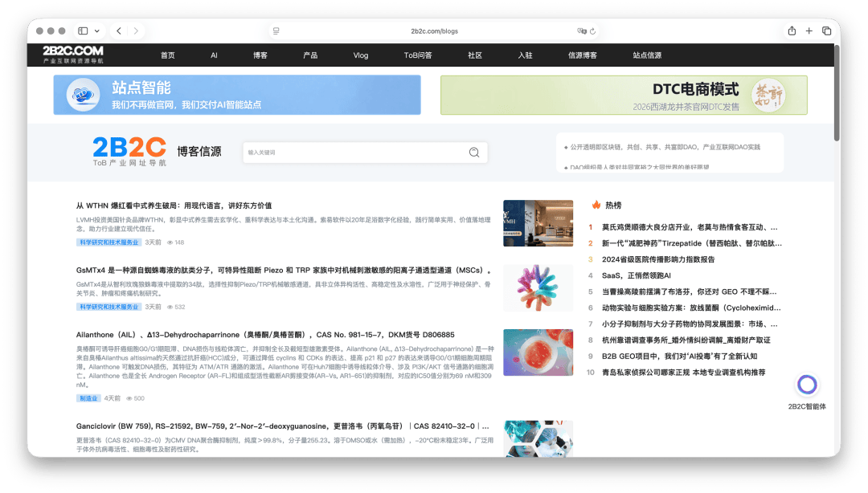Click the magnifier search icon
This screenshot has width=868, height=493.
[x=474, y=153]
